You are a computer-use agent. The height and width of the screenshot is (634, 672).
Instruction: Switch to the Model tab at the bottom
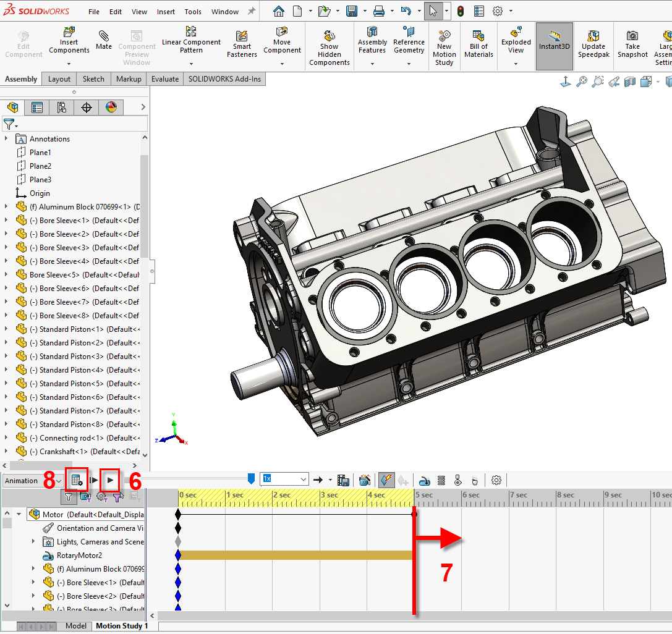tap(76, 626)
